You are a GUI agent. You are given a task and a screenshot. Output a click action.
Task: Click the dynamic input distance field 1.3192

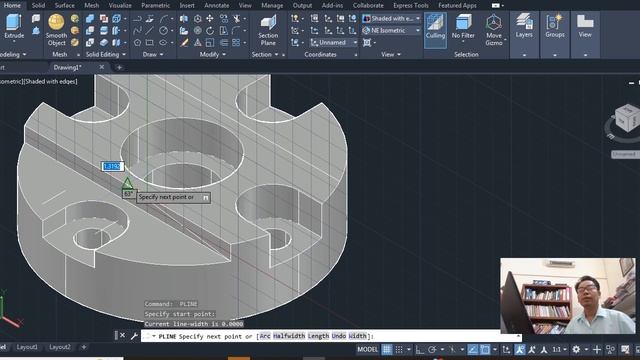click(x=112, y=166)
